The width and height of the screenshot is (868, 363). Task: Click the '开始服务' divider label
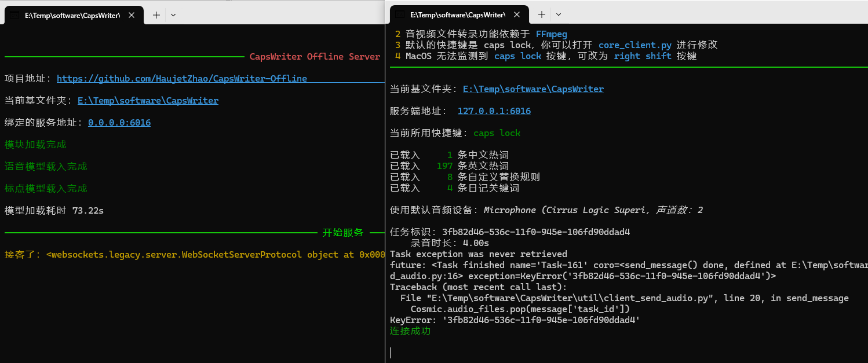pyautogui.click(x=343, y=233)
